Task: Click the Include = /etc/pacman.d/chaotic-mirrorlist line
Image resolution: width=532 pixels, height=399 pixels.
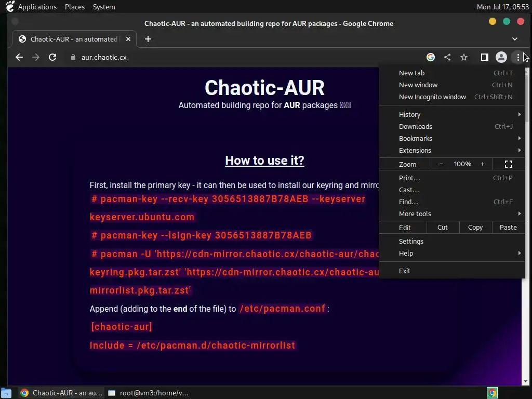Action: pyautogui.click(x=192, y=345)
